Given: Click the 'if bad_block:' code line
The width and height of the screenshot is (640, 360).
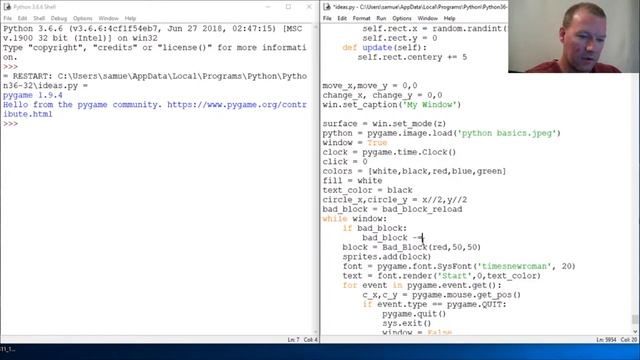Looking at the screenshot, I should pos(375,228).
